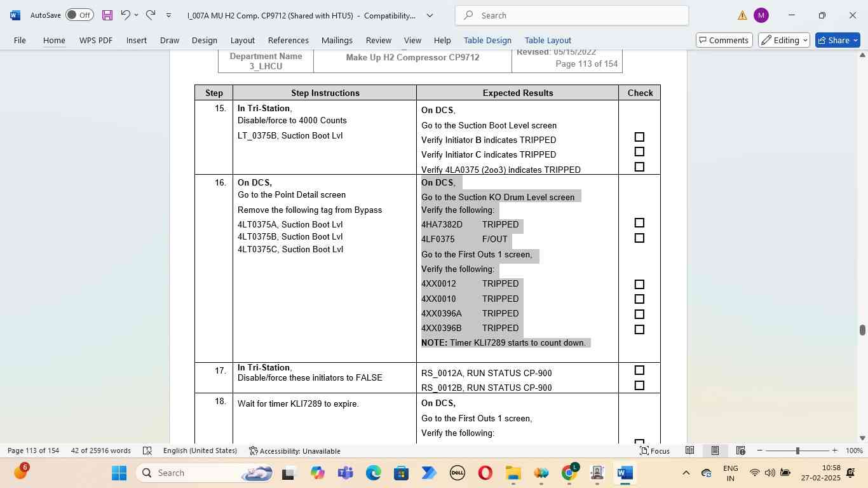This screenshot has width=868, height=488.
Task: Open Microsoft Teams from the taskbar
Action: [x=345, y=473]
